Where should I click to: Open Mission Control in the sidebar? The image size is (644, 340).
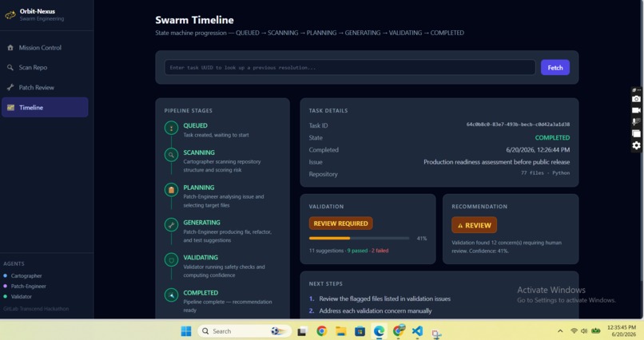coord(45,48)
